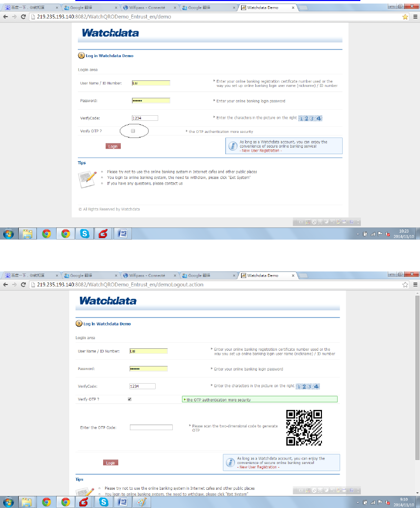Click forward arrow in upper browser window

coord(14,17)
